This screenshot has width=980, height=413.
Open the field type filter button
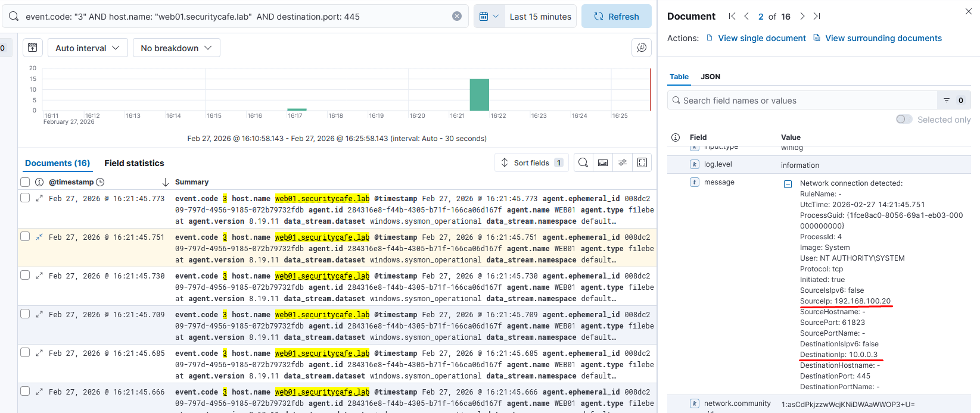954,100
